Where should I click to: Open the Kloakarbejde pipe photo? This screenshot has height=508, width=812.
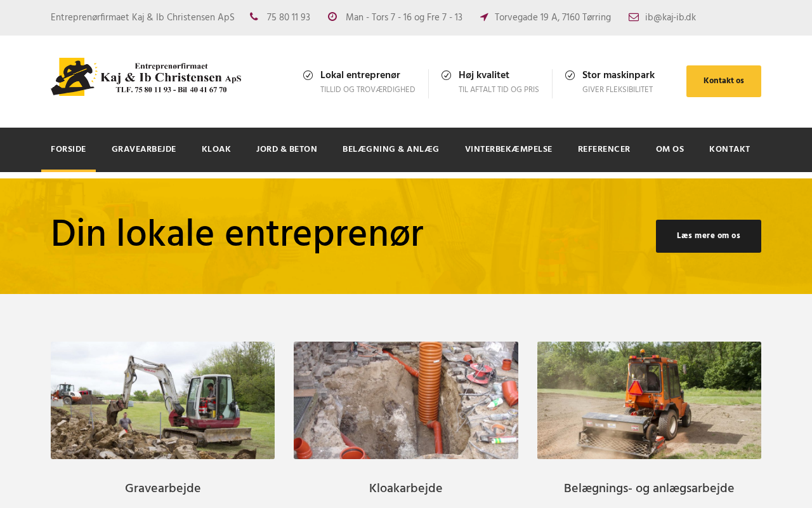point(406,400)
